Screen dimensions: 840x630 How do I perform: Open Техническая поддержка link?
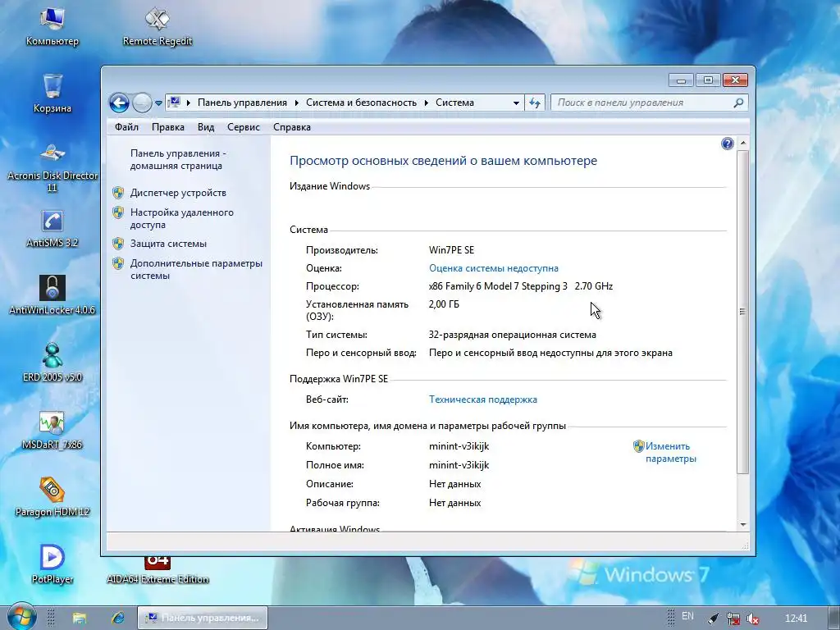(482, 399)
